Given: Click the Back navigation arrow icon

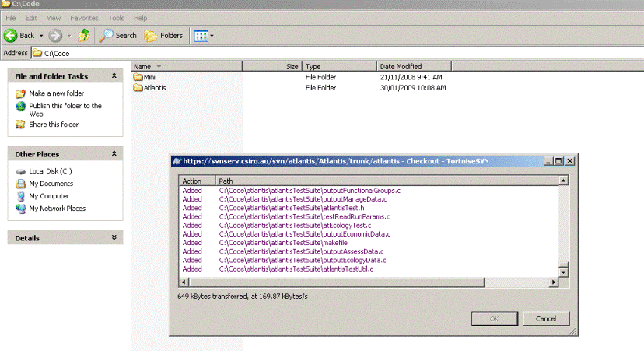Looking at the screenshot, I should [12, 35].
